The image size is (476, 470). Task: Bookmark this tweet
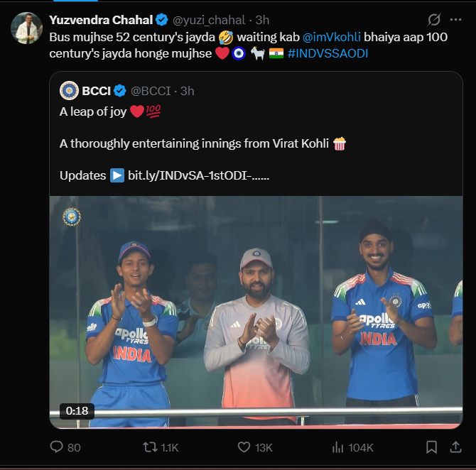[x=431, y=447]
